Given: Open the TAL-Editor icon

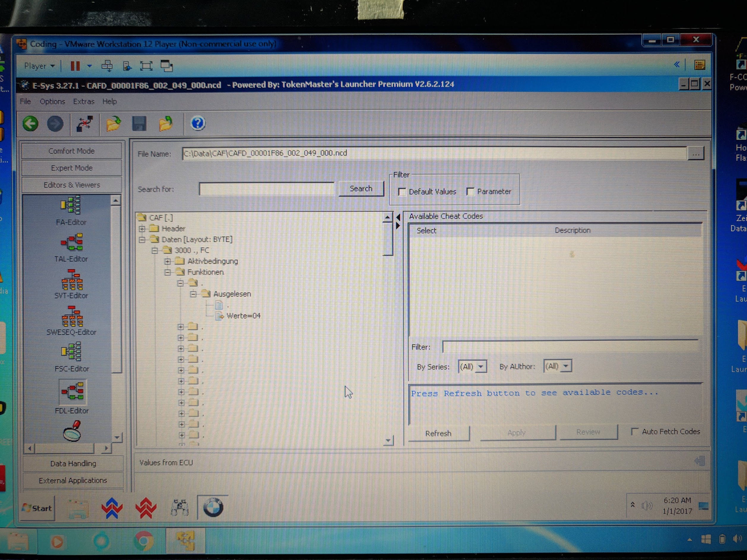Looking at the screenshot, I should pos(72,242).
